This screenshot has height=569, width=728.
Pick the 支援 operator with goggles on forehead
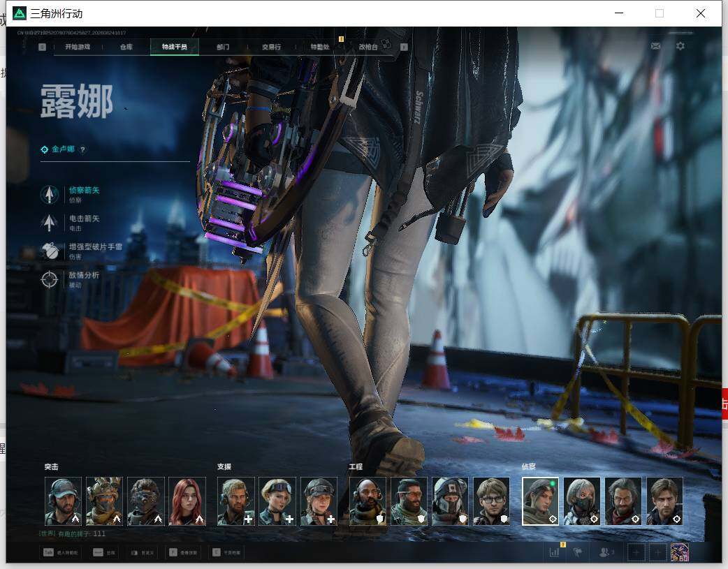(x=277, y=501)
